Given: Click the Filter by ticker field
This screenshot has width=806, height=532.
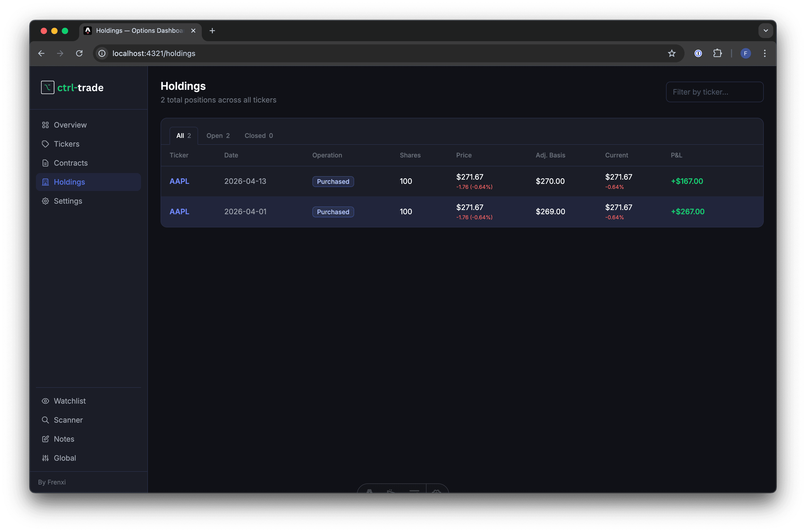Looking at the screenshot, I should [714, 92].
